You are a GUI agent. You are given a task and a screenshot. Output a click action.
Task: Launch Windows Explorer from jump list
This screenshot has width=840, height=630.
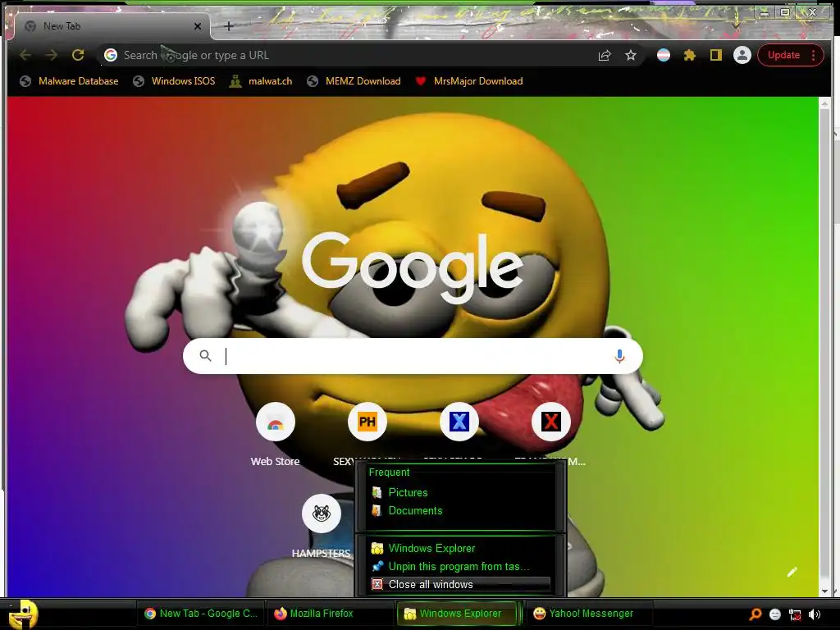coord(459,548)
